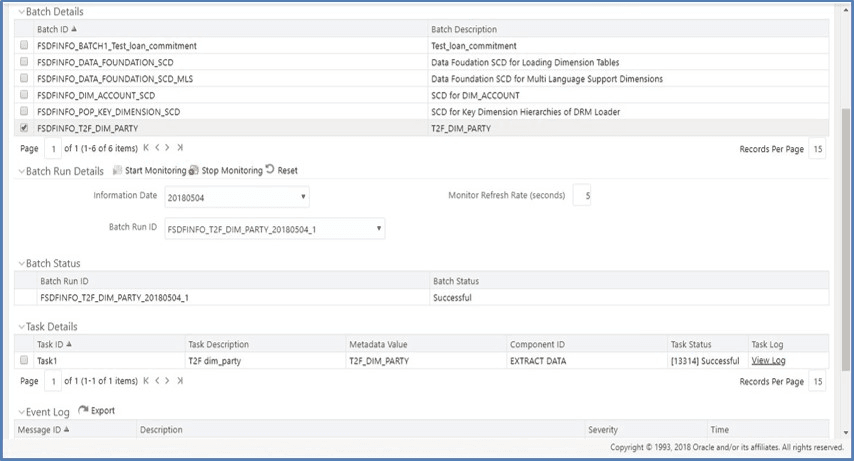Screen dimensions: 854x461
Task: Open the View Log link for Task1
Action: click(768, 360)
